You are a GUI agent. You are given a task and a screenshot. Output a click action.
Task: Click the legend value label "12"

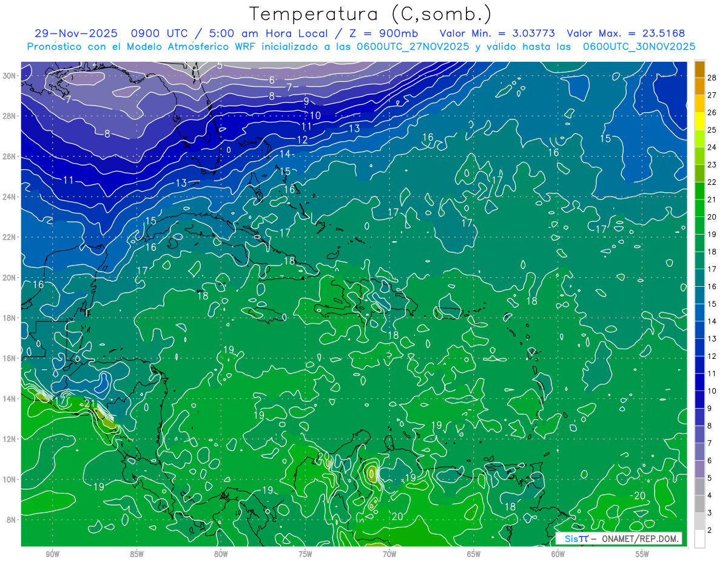(712, 356)
